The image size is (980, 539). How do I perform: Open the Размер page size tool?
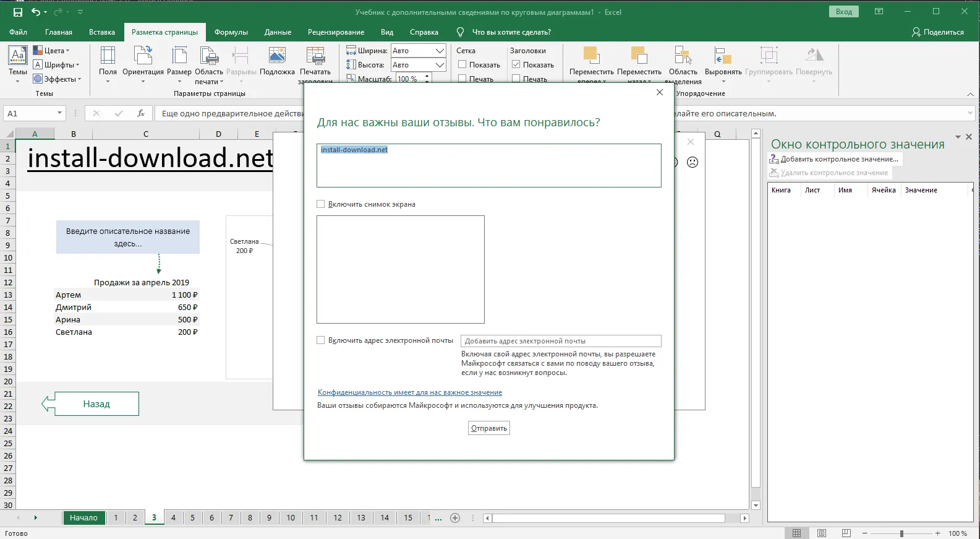179,63
